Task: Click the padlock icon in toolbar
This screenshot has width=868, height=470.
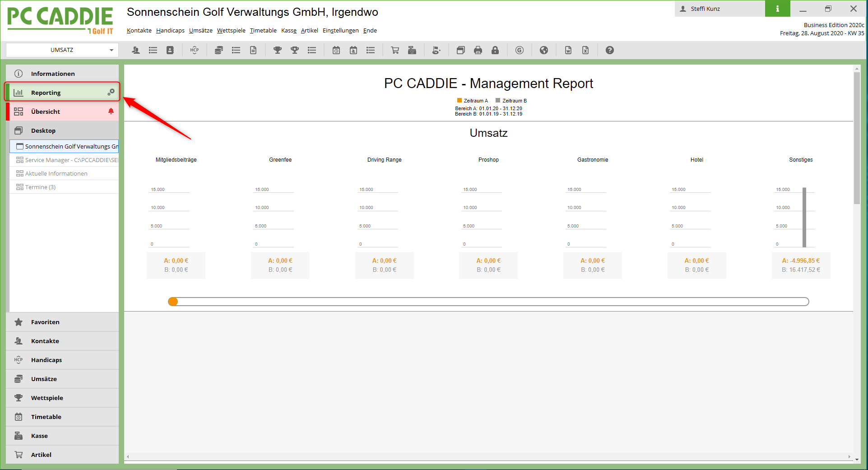Action: click(495, 50)
